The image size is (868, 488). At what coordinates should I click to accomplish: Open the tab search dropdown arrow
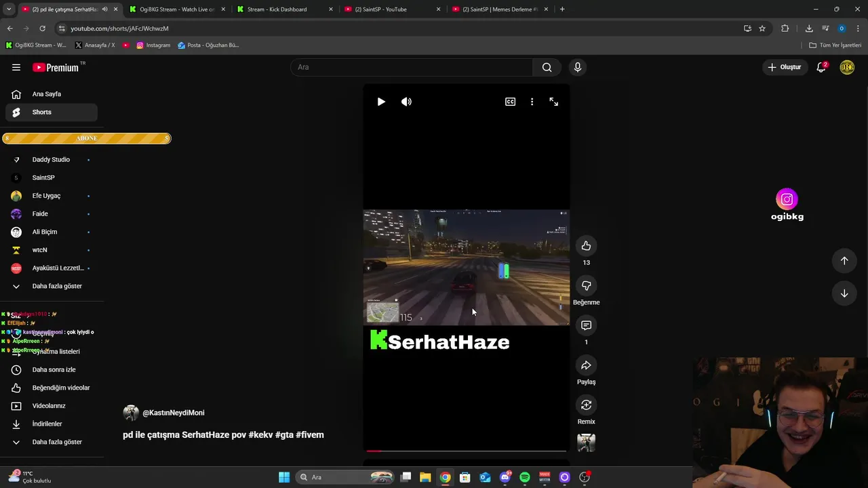click(9, 9)
